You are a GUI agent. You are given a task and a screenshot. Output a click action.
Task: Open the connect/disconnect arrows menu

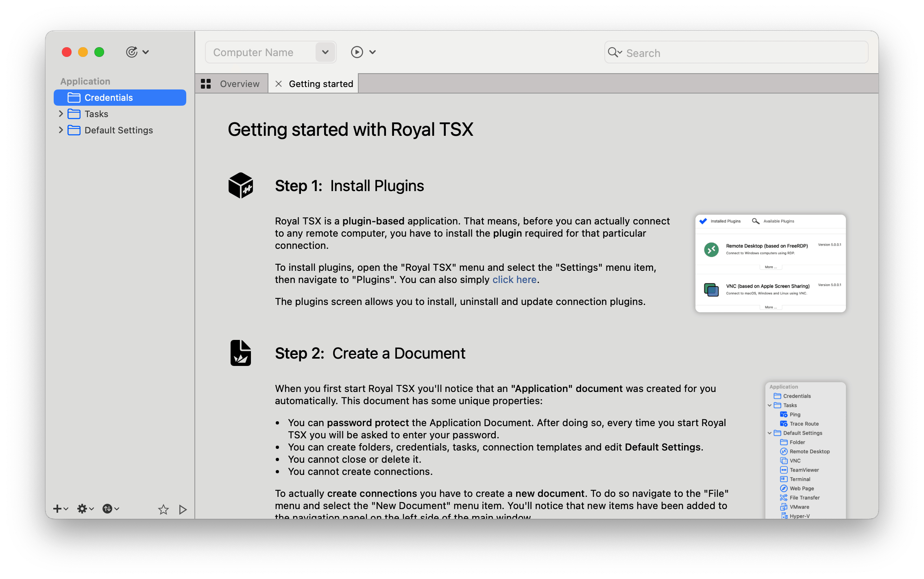tap(111, 509)
